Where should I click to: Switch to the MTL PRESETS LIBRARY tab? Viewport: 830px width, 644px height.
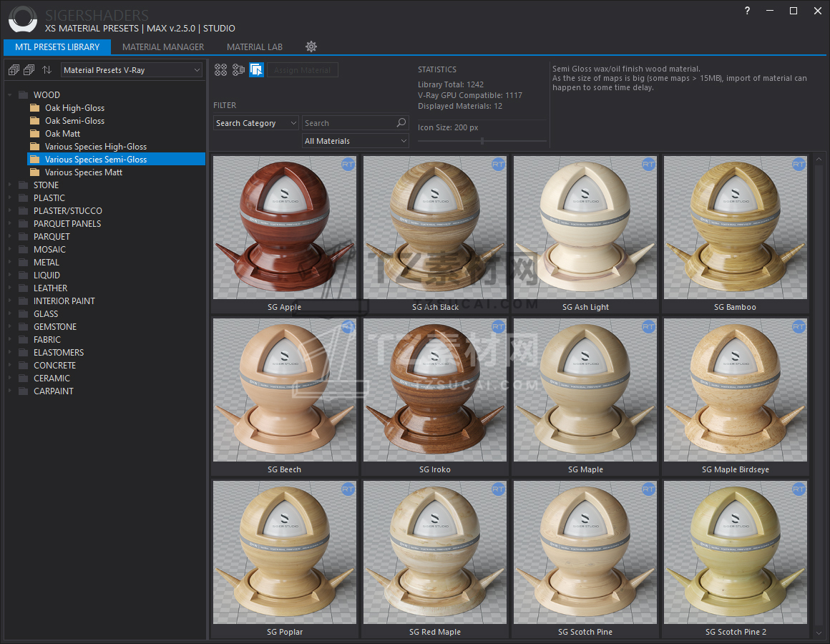click(x=57, y=47)
